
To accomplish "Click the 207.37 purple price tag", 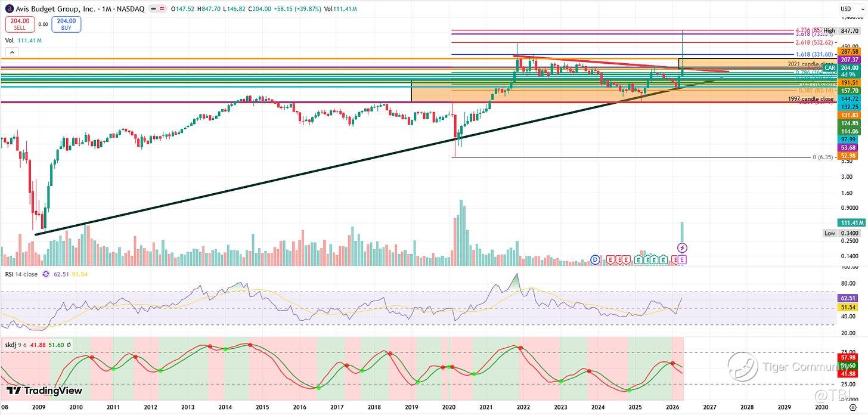I will tap(847, 60).
